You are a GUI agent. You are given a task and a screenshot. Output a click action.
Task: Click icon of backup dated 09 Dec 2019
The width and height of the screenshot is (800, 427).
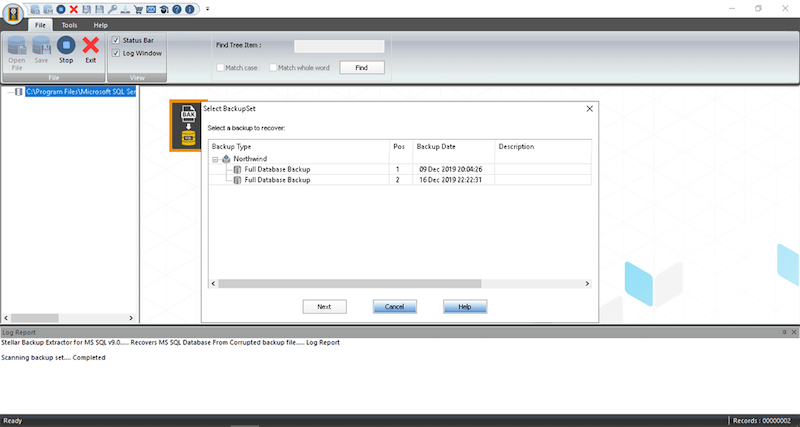tap(237, 169)
